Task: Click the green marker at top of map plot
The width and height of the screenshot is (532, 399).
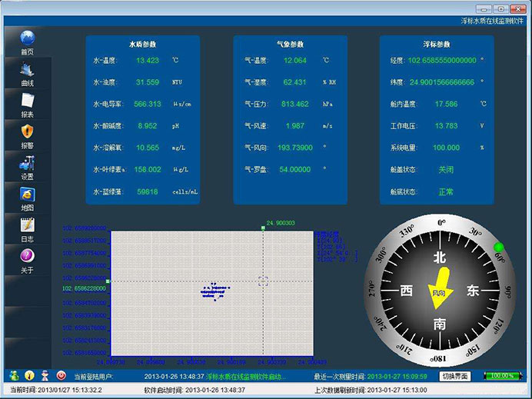Action: click(263, 228)
